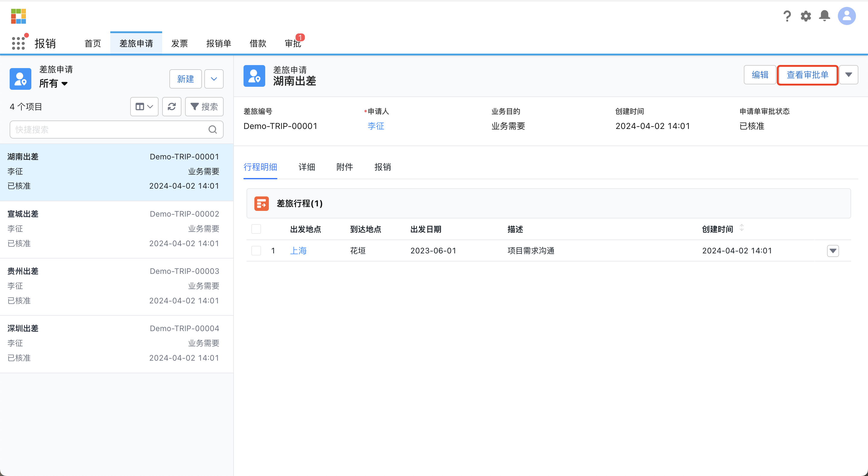
Task: Click the 查看审批单 button
Action: coord(807,75)
